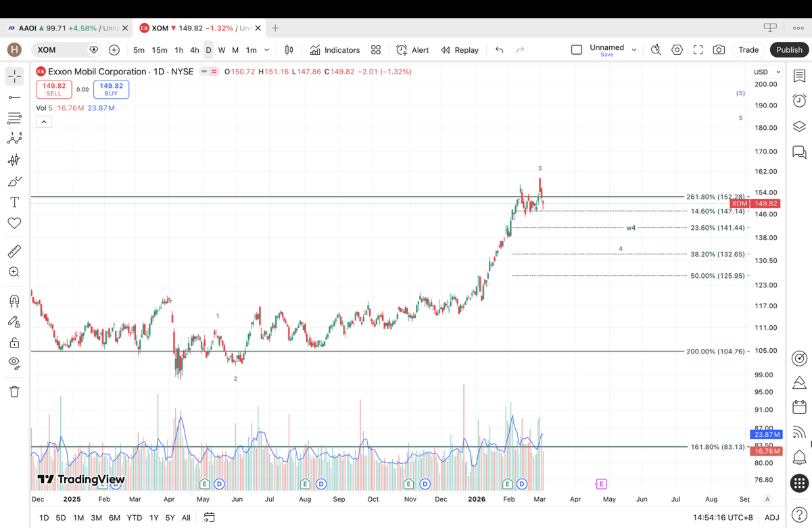Click the XOM symbol search field
The height and width of the screenshot is (528, 812).
[x=61, y=50]
